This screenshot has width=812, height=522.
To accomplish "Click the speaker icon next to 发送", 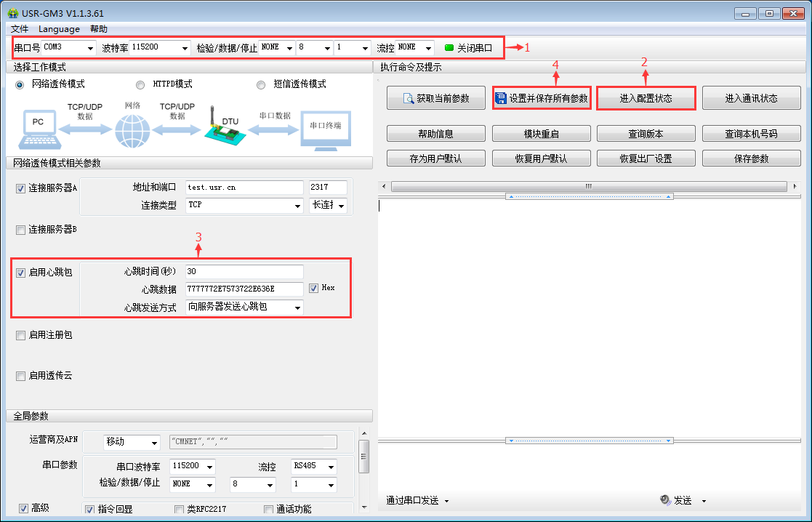I will pyautogui.click(x=664, y=500).
